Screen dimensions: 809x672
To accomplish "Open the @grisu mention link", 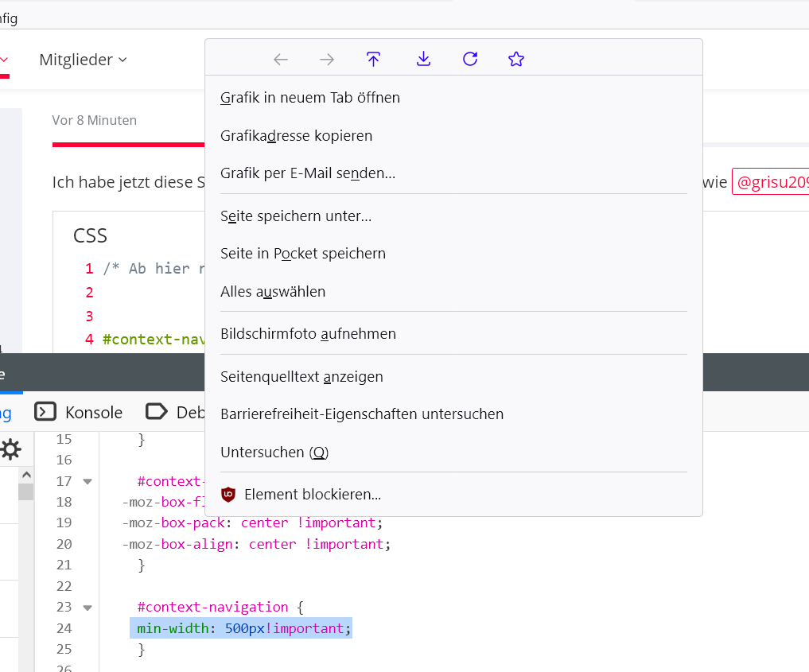I will (x=772, y=182).
